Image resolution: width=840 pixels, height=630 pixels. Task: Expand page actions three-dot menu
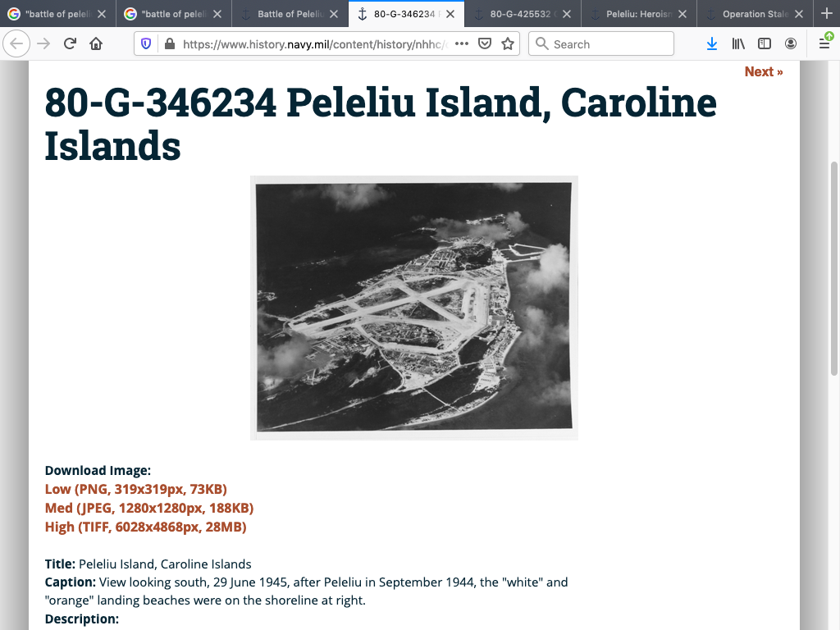coord(461,44)
